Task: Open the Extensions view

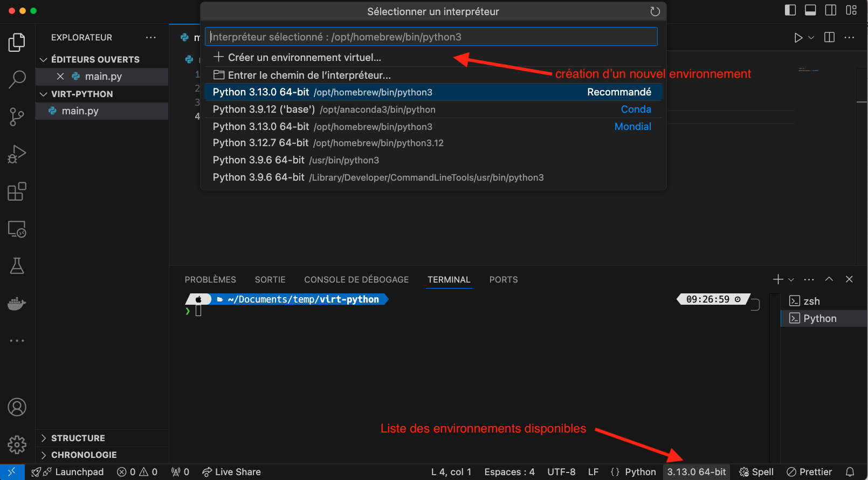Action: [17, 191]
